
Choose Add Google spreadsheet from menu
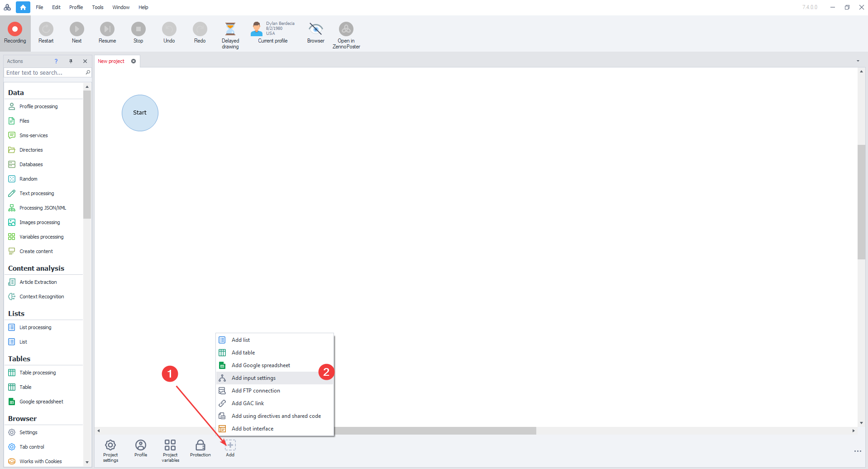click(x=261, y=365)
